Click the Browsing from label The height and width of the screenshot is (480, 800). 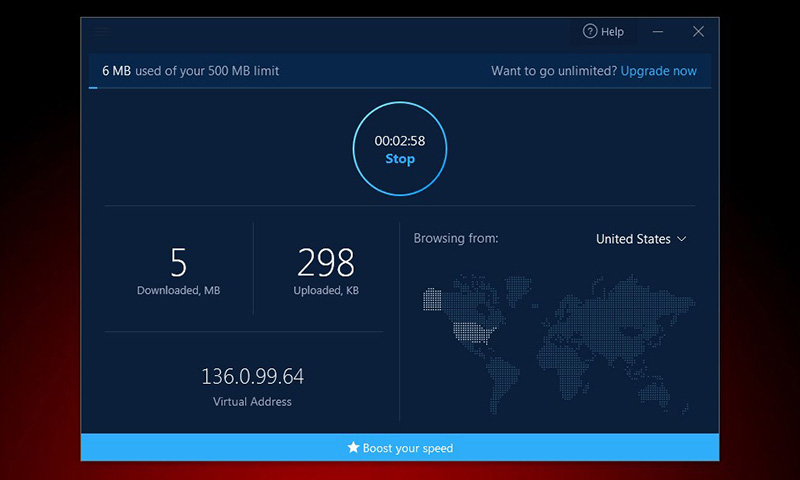pyautogui.click(x=456, y=238)
